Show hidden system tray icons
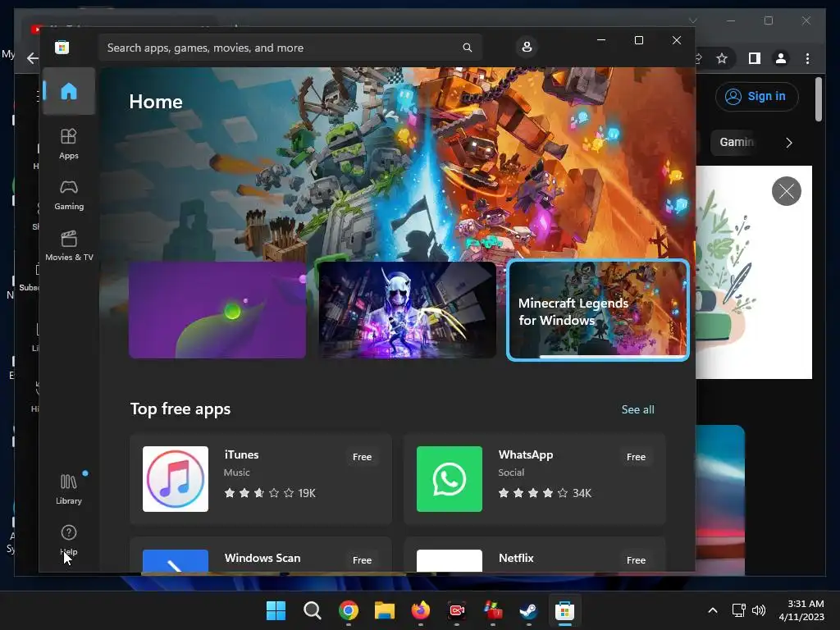Screen dimensions: 840x630 click(713, 610)
